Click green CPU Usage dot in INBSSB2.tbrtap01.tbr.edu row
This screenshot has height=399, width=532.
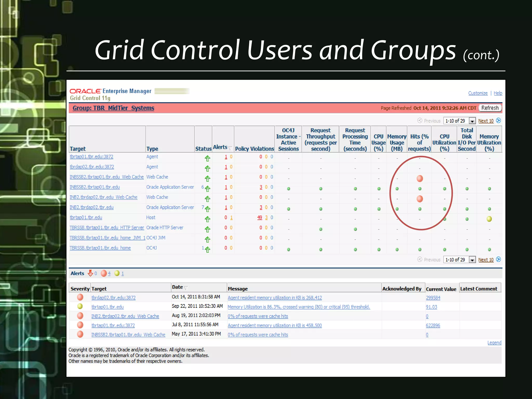pos(379,189)
